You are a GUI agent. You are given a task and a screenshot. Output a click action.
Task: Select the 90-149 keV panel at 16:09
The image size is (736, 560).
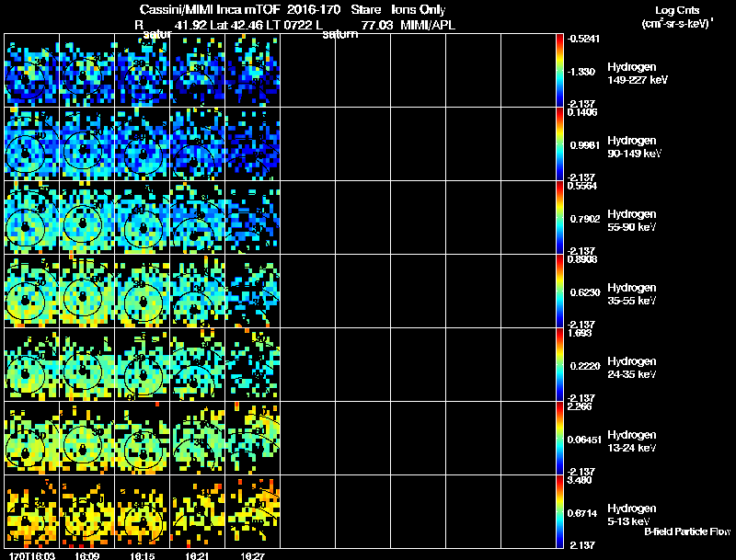coord(87,143)
